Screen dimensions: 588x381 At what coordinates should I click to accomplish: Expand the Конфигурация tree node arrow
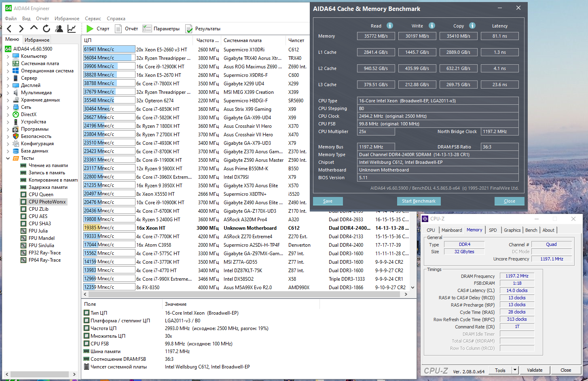click(x=8, y=144)
